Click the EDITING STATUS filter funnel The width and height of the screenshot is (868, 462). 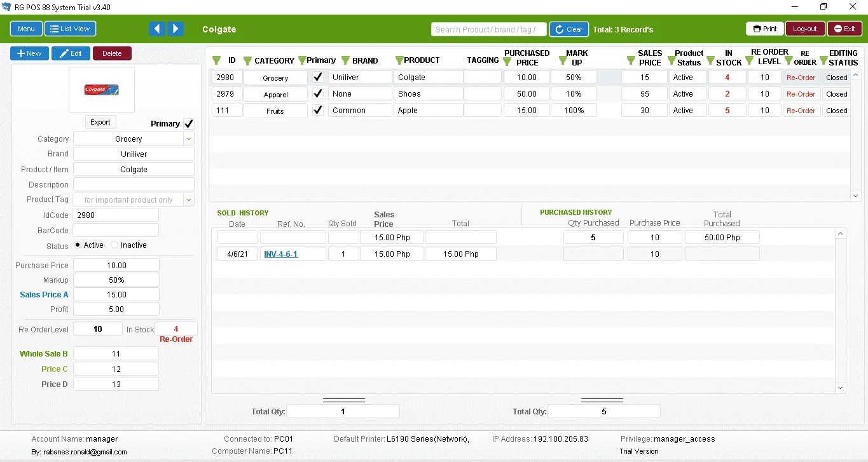coord(824,61)
